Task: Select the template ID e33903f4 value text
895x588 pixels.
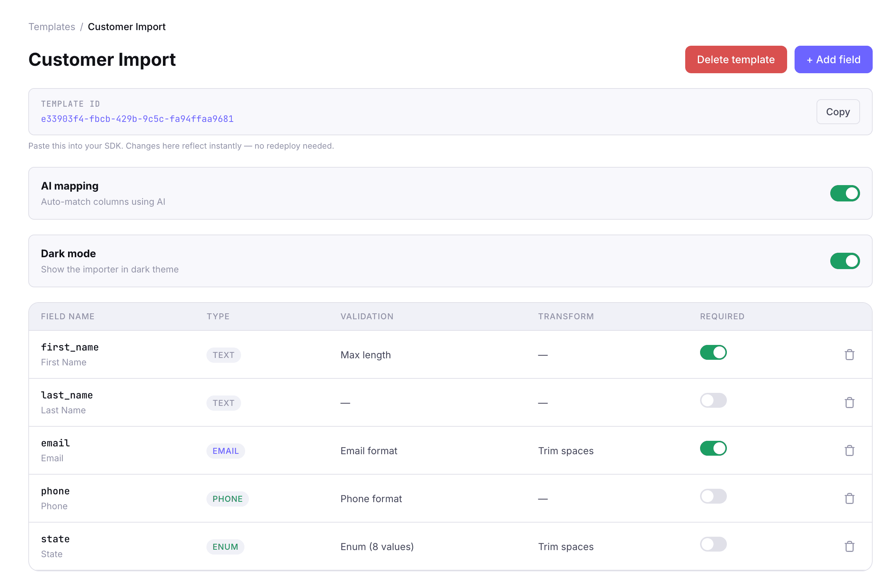Action: [137, 119]
